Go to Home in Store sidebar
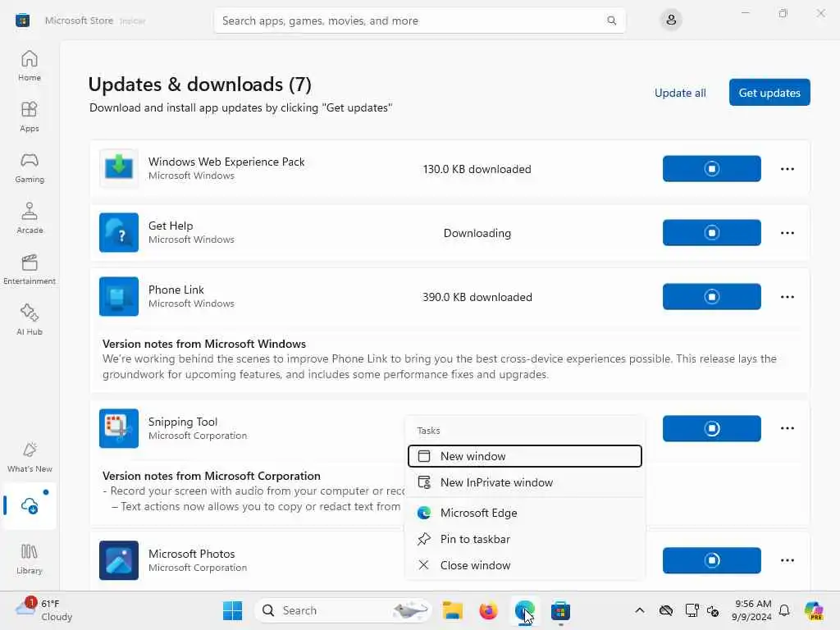 pyautogui.click(x=30, y=66)
